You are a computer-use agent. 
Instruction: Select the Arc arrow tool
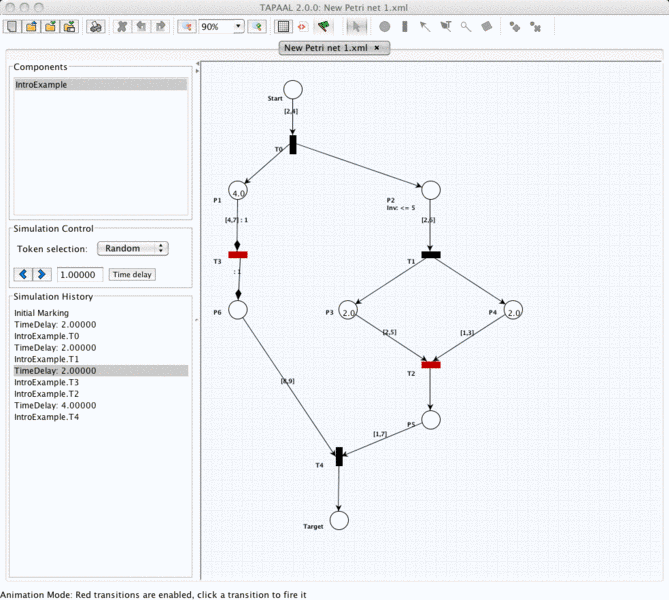[425, 26]
